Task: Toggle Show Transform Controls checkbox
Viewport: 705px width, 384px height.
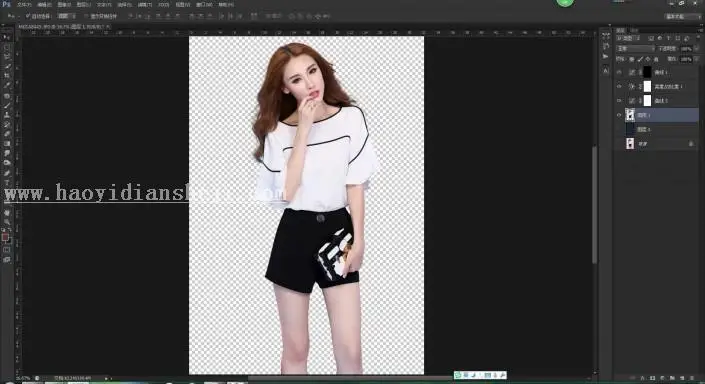Action: (x=86, y=16)
